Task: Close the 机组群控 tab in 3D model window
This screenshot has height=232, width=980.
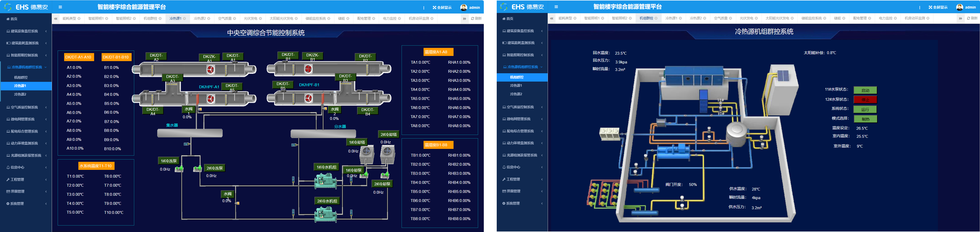Action: 656,18
